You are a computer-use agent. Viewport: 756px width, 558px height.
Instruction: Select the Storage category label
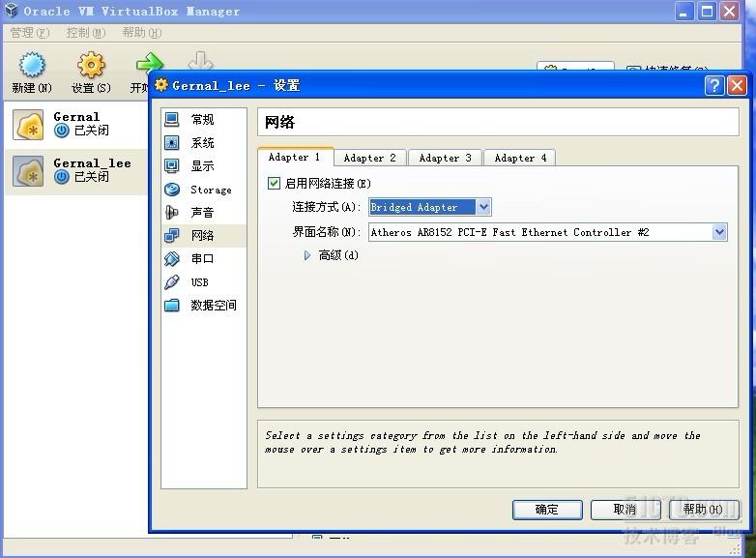[211, 190]
